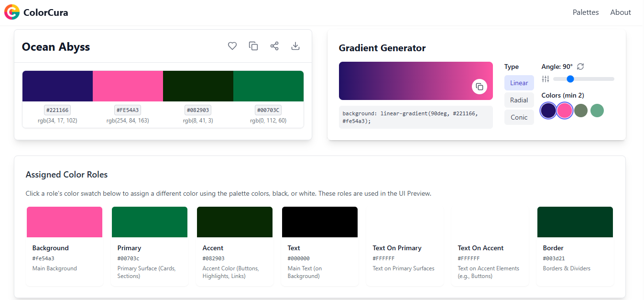This screenshot has width=644, height=300.
Task: Change the Text On Accent white swatch
Action: point(490,222)
